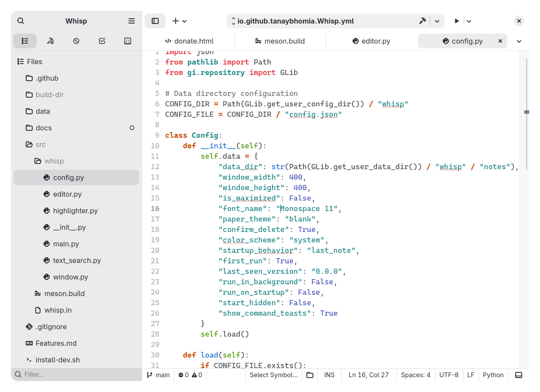Image resolution: width=540 pixels, height=392 pixels.
Task: Click the Filter input field
Action: click(x=76, y=375)
